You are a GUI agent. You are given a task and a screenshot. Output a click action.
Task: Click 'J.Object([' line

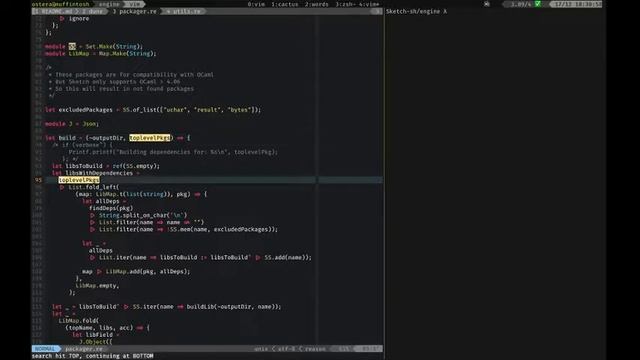coord(96,342)
